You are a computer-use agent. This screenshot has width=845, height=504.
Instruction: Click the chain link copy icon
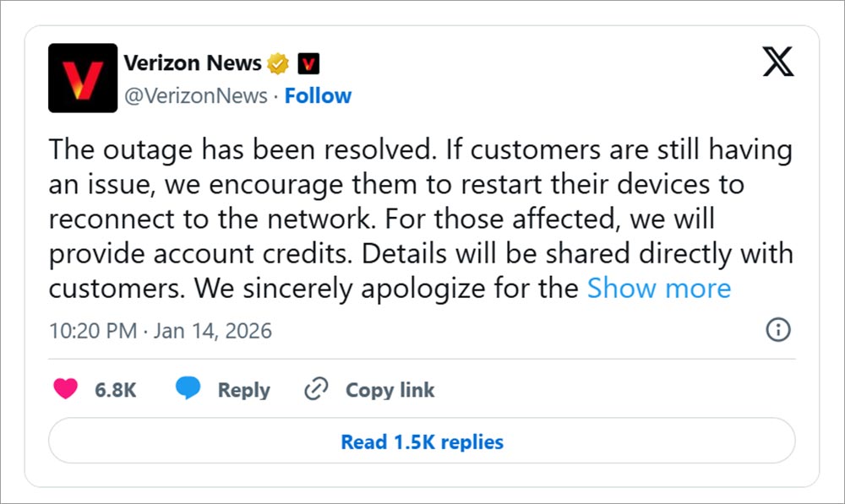315,389
